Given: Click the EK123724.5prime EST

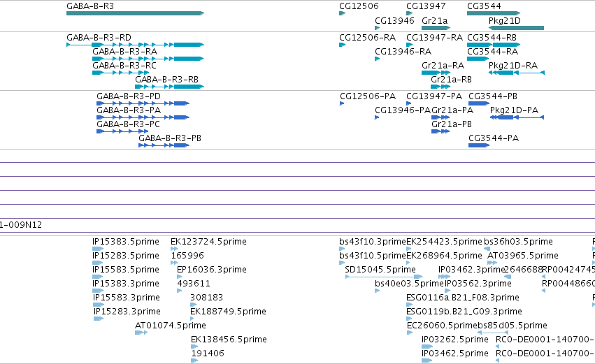Looking at the screenshot, I should [x=174, y=249].
